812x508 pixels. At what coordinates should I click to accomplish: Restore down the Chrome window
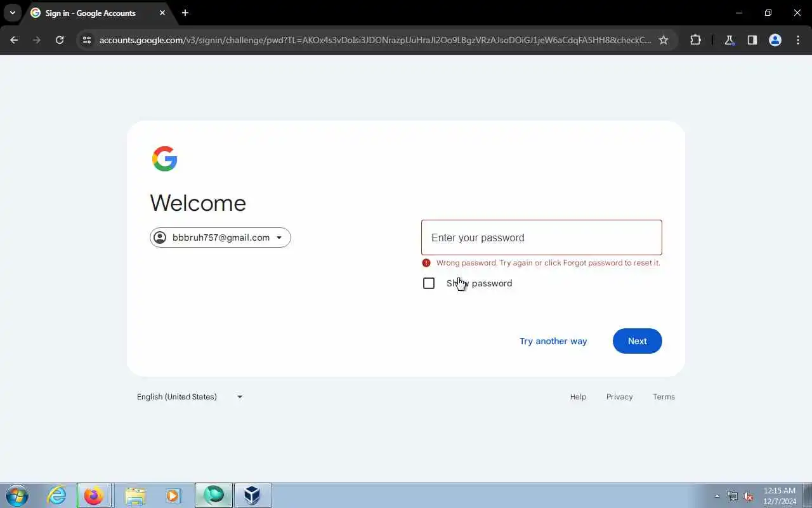coord(768,13)
